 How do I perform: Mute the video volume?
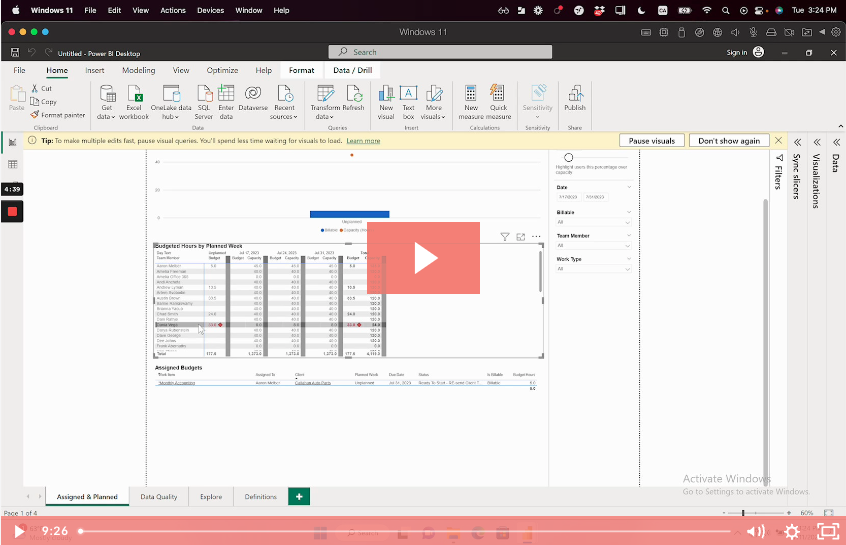(756, 532)
